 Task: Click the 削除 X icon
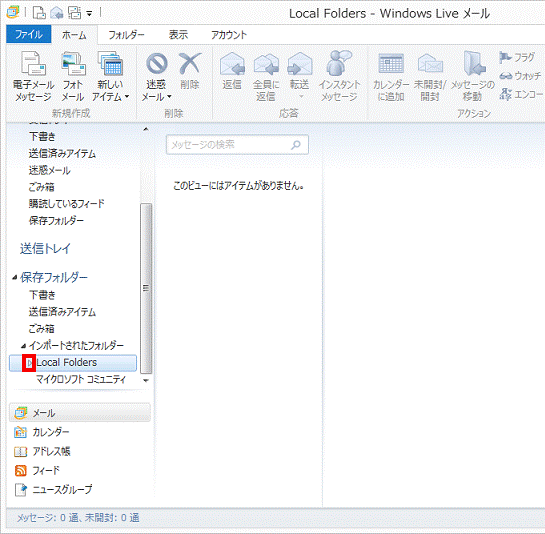tap(190, 63)
